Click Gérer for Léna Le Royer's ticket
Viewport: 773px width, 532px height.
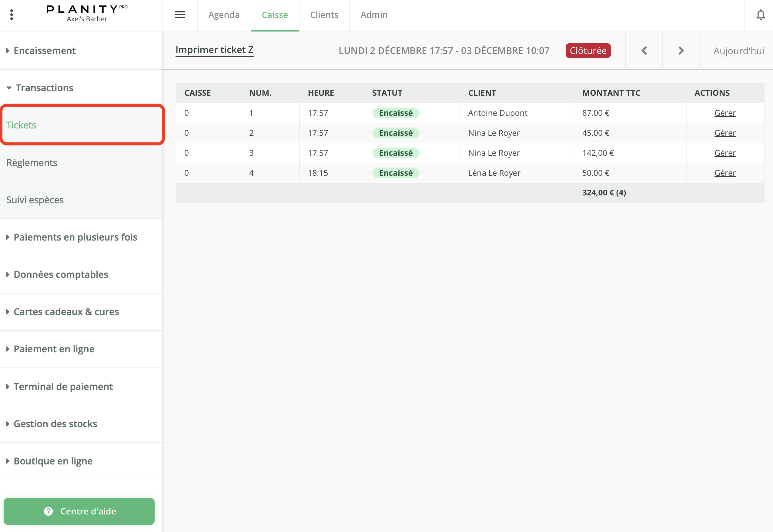click(x=724, y=173)
